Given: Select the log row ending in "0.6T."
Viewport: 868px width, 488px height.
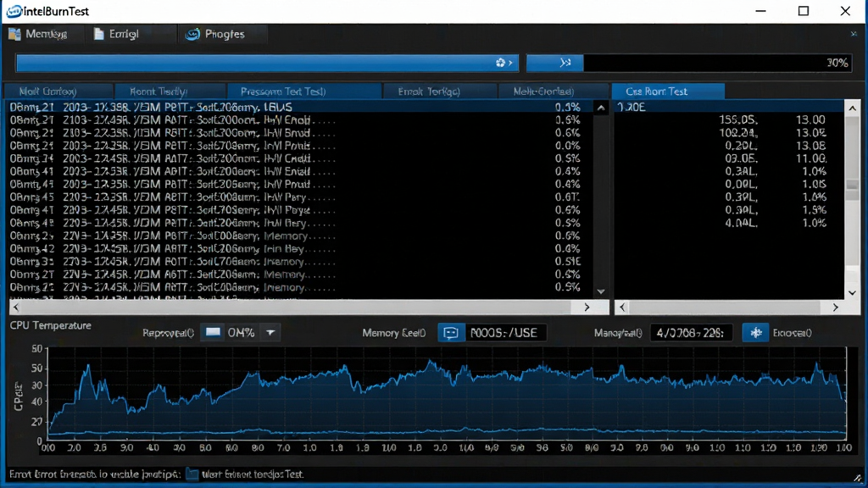Looking at the screenshot, I should click(x=299, y=197).
